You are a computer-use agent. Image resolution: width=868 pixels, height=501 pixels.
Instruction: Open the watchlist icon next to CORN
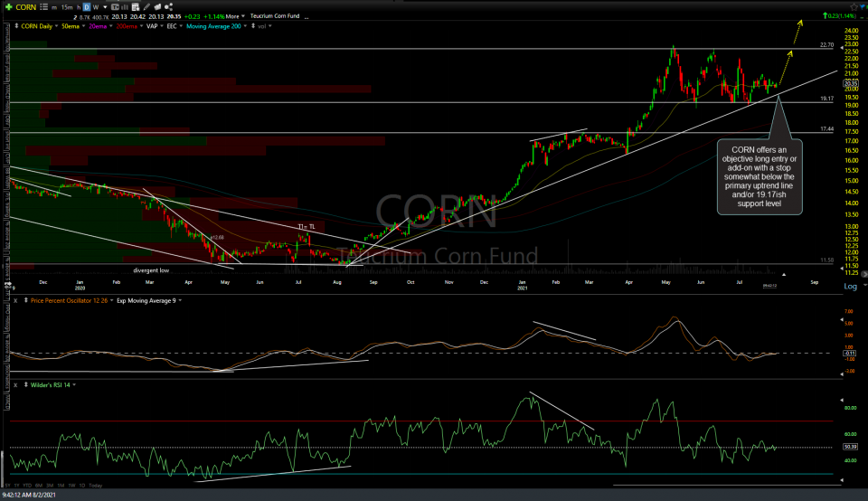(x=45, y=6)
